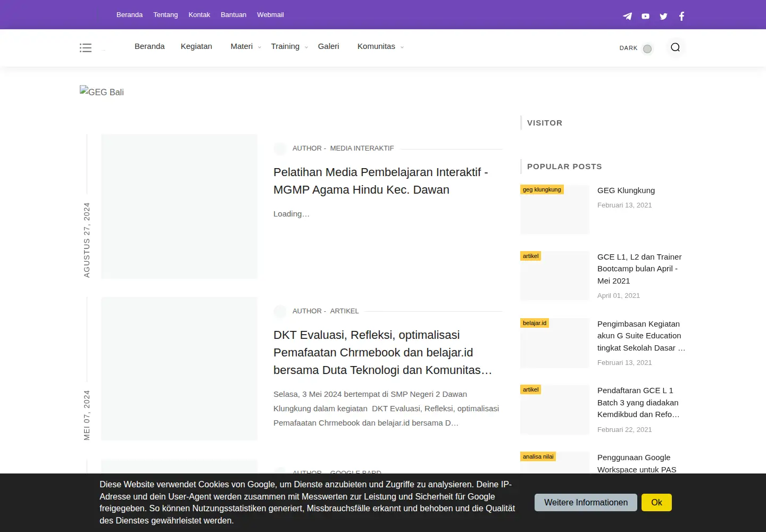Click the belajar.id yellow tag

(x=535, y=323)
